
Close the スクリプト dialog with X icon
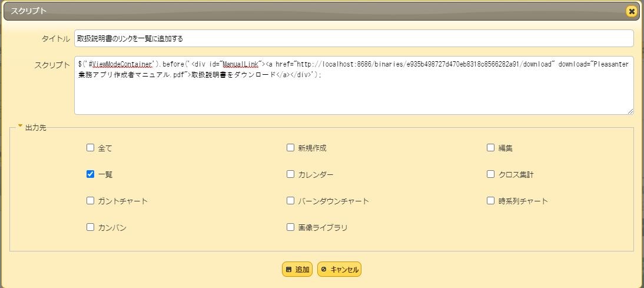click(632, 12)
